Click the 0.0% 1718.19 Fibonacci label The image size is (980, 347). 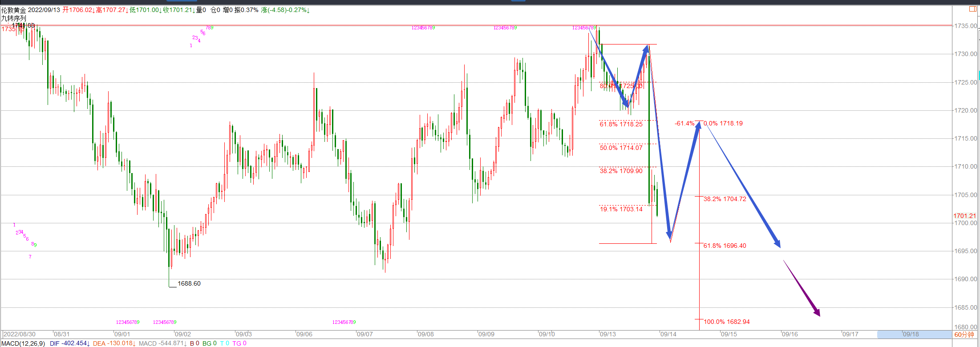click(723, 123)
